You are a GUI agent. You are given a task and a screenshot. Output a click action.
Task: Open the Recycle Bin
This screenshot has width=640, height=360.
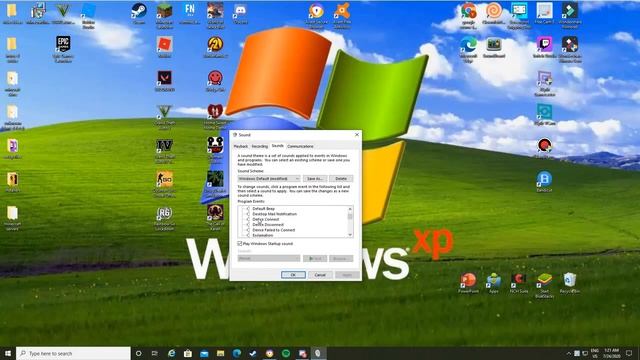[570, 282]
